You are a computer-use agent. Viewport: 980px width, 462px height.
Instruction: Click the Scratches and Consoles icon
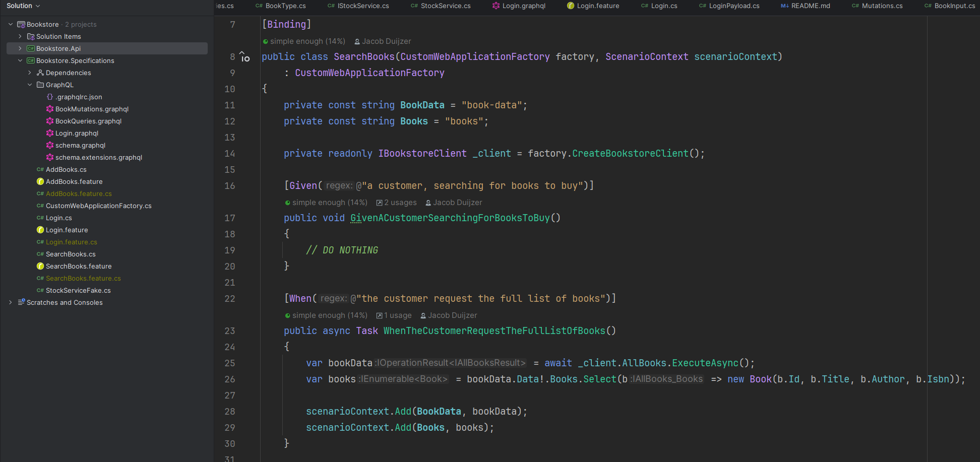(21, 302)
